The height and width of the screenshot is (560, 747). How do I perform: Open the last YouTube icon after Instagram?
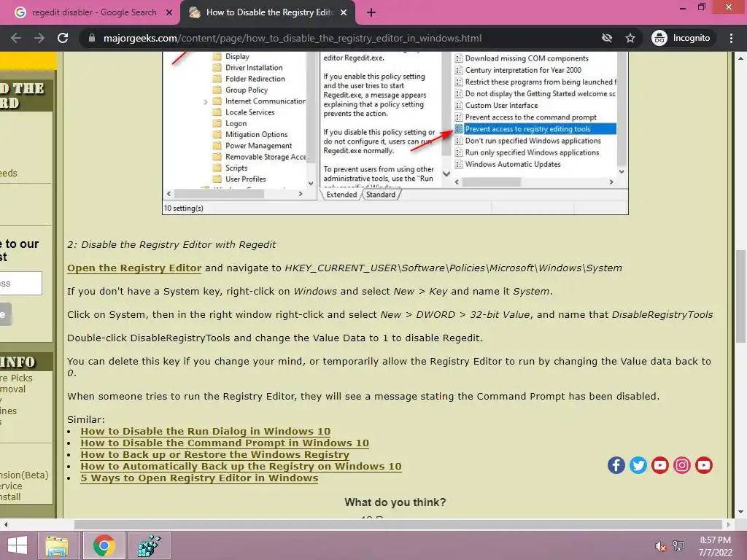pos(704,465)
